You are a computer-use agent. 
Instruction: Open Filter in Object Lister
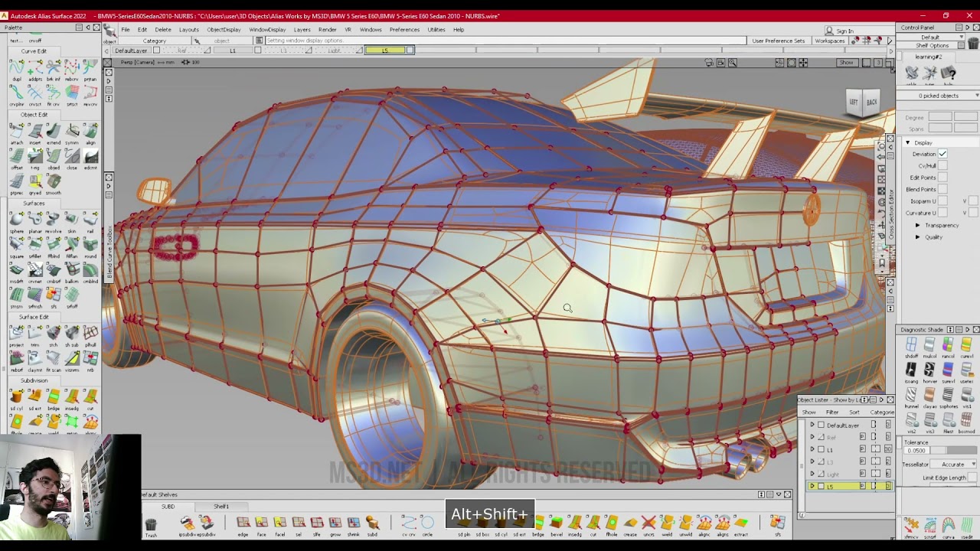point(832,412)
